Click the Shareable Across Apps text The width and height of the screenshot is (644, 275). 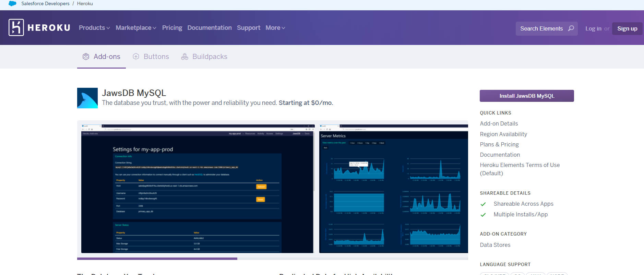[x=524, y=204]
